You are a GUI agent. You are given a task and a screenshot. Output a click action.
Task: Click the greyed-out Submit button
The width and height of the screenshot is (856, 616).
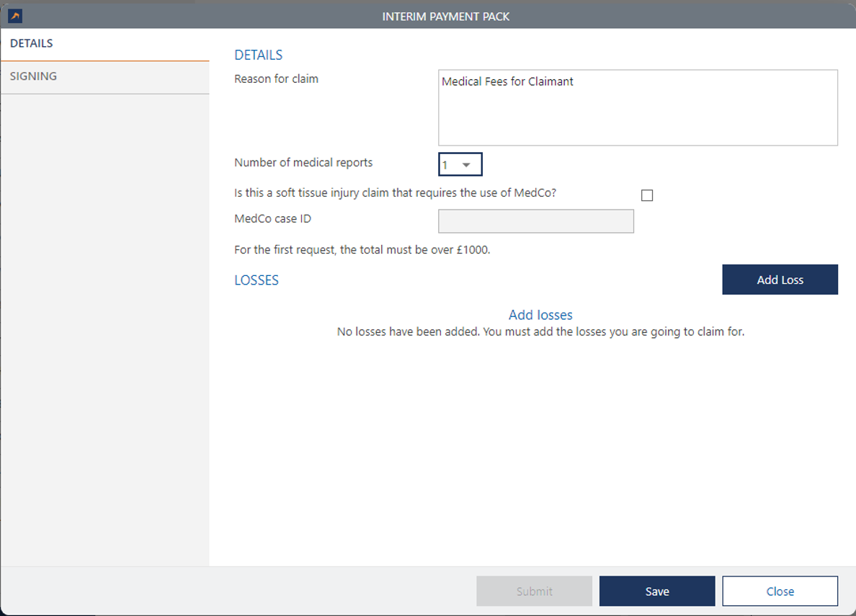click(x=534, y=592)
